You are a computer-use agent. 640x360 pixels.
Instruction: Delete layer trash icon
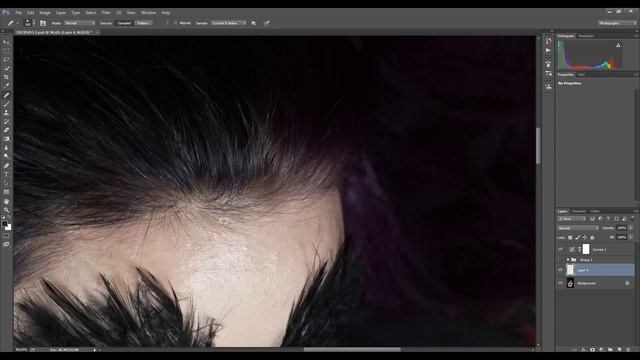(628, 350)
